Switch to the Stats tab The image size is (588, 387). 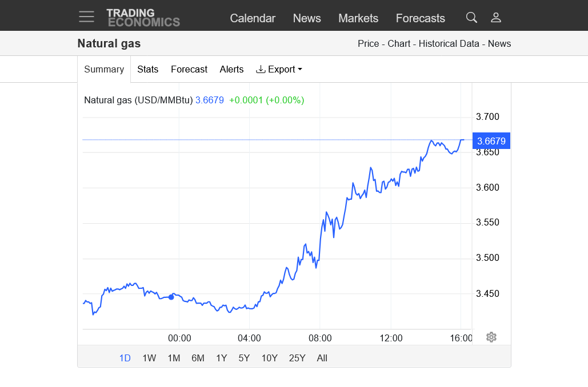point(147,69)
